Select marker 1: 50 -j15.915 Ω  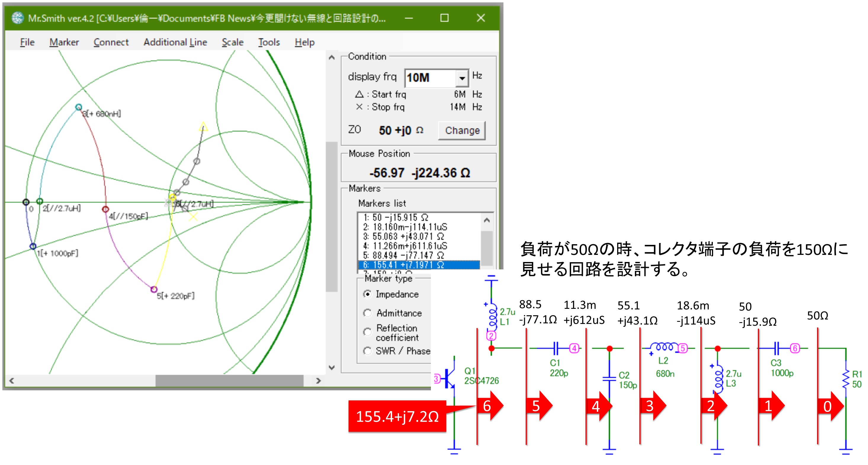(x=419, y=218)
